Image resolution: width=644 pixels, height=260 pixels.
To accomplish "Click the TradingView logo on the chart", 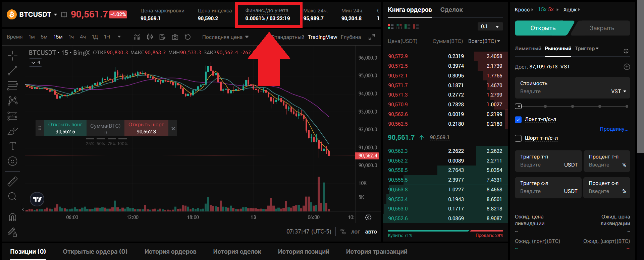I will pos(37,199).
